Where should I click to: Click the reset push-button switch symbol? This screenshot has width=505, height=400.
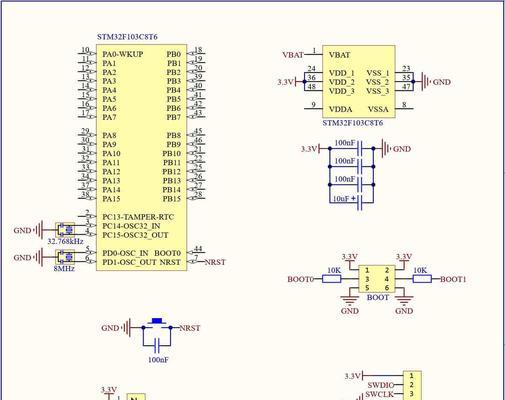[x=157, y=324]
